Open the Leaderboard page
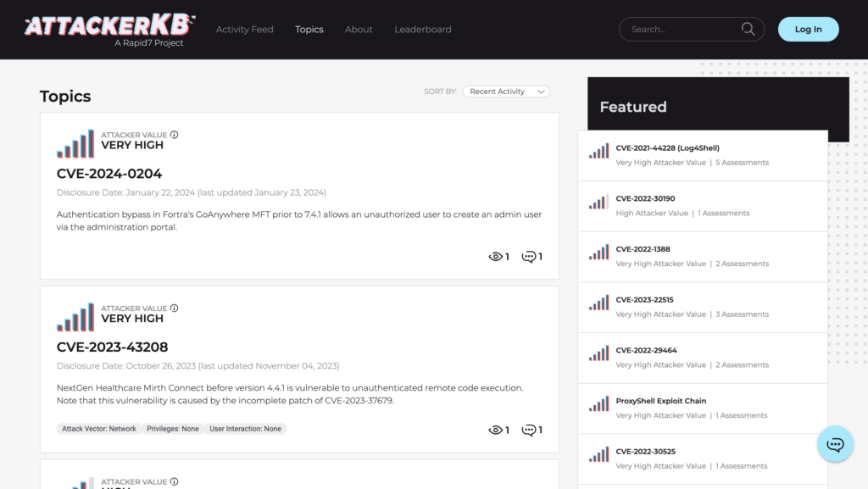The width and height of the screenshot is (868, 489). coord(423,30)
